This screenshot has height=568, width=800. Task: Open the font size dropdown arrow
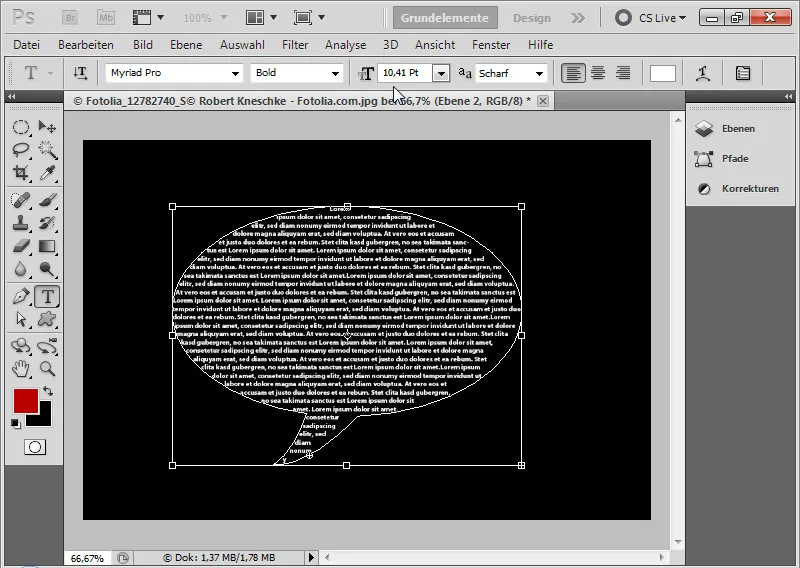(x=441, y=73)
